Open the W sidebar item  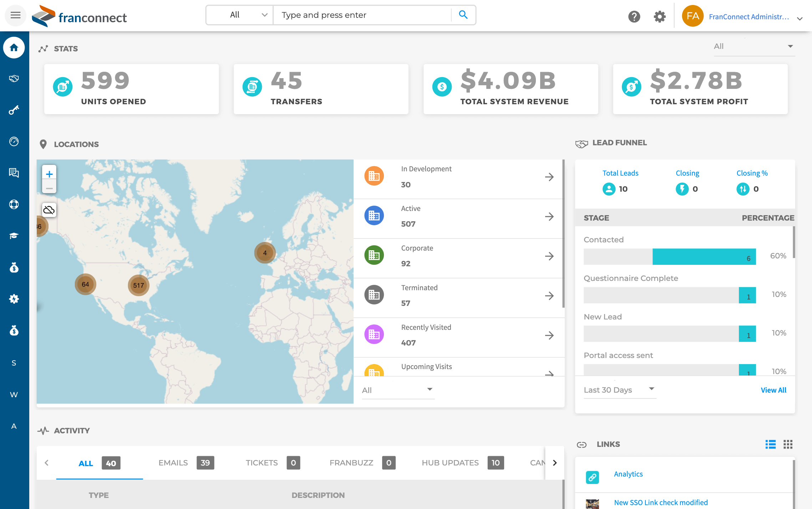click(x=14, y=394)
